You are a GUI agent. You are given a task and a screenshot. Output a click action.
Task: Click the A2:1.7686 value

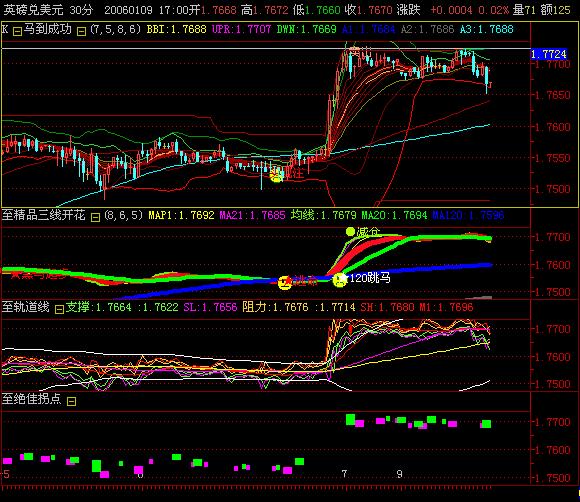(427, 29)
